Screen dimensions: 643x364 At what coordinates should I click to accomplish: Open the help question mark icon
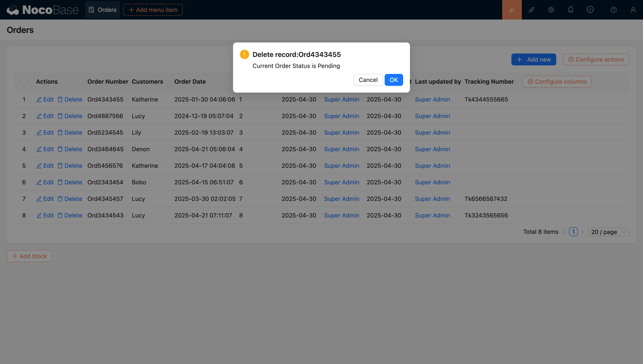[613, 10]
